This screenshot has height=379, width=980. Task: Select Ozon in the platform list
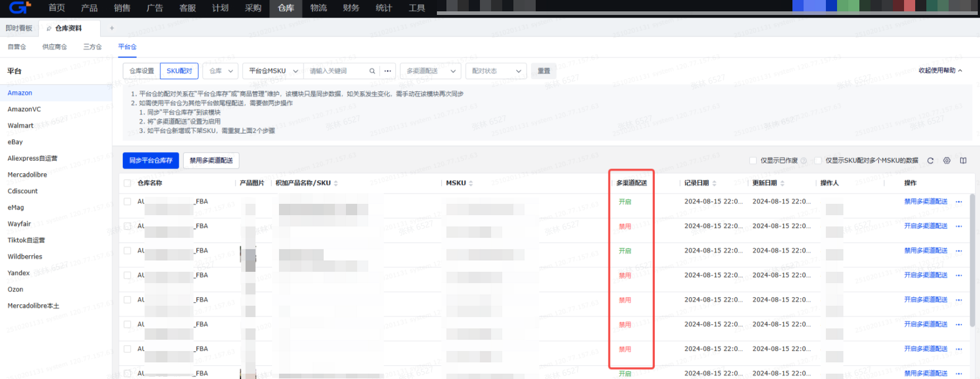coord(15,289)
